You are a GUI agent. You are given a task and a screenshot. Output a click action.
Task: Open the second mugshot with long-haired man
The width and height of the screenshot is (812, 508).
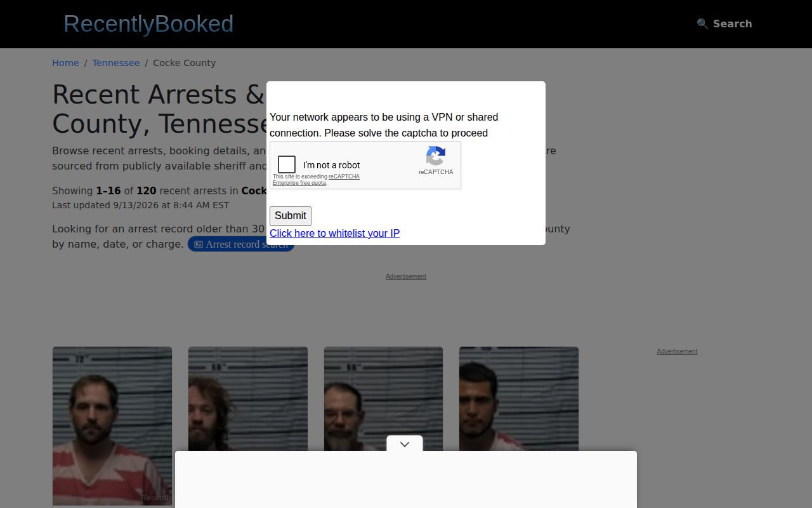click(x=248, y=399)
